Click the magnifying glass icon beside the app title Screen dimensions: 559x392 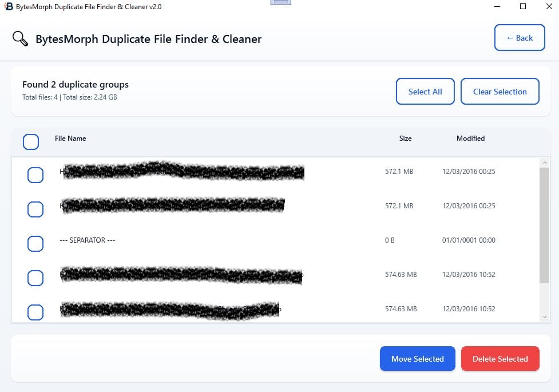click(20, 39)
